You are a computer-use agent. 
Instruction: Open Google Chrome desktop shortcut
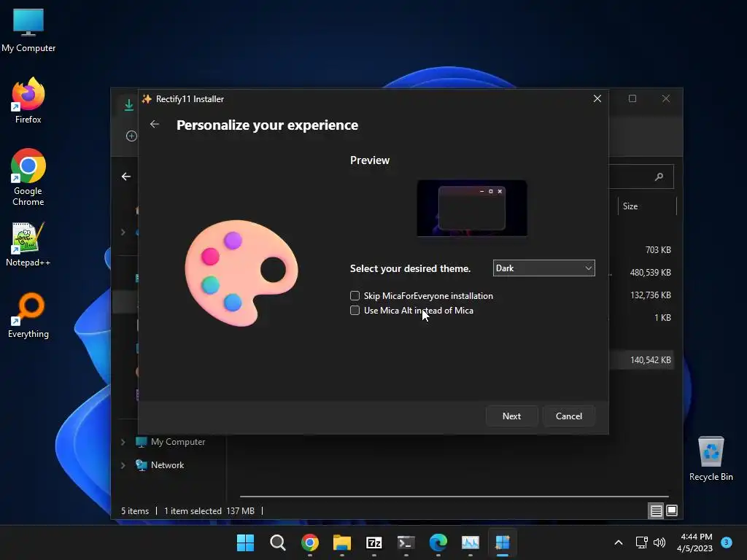[28, 177]
